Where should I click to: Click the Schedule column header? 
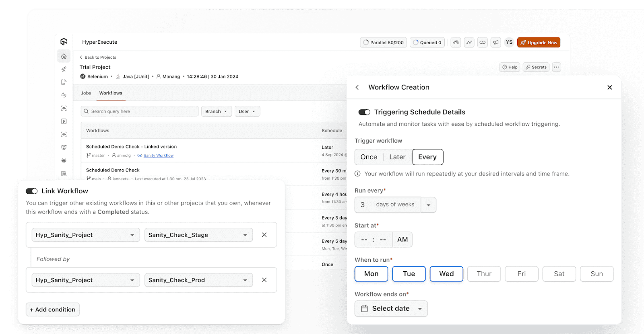(332, 131)
